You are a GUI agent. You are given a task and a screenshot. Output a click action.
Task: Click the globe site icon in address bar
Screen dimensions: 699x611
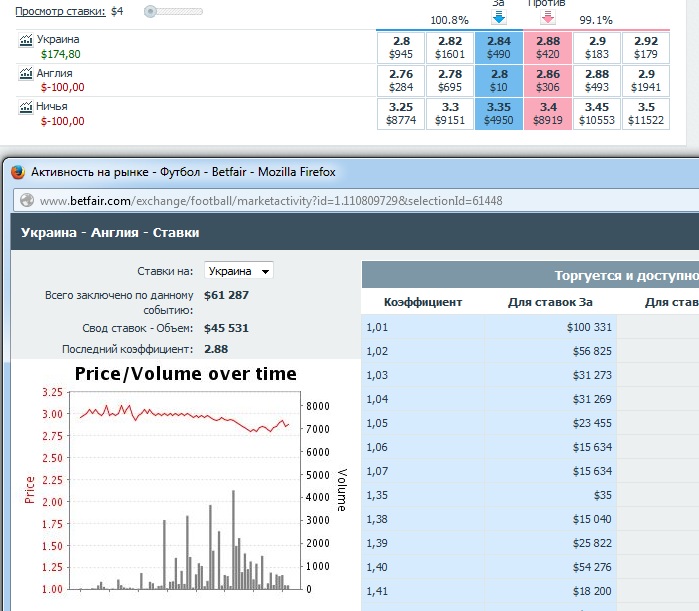point(27,201)
